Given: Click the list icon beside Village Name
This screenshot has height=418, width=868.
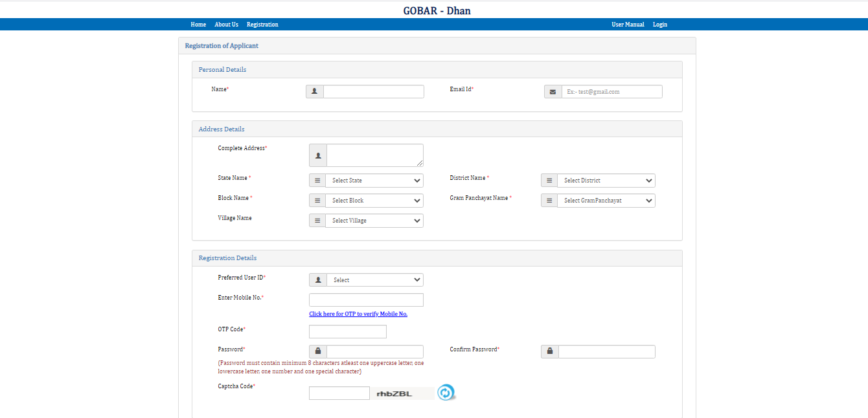Looking at the screenshot, I should [317, 221].
